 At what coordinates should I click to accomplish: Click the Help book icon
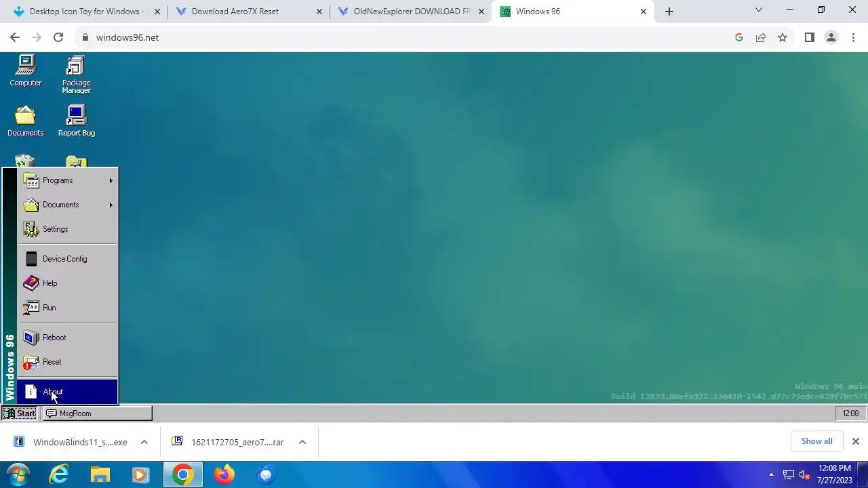click(31, 283)
